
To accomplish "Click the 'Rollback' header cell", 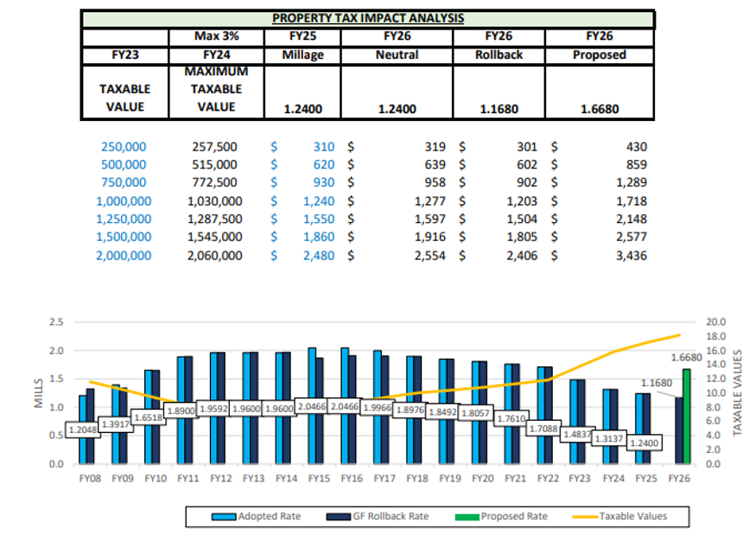I will coord(499,55).
